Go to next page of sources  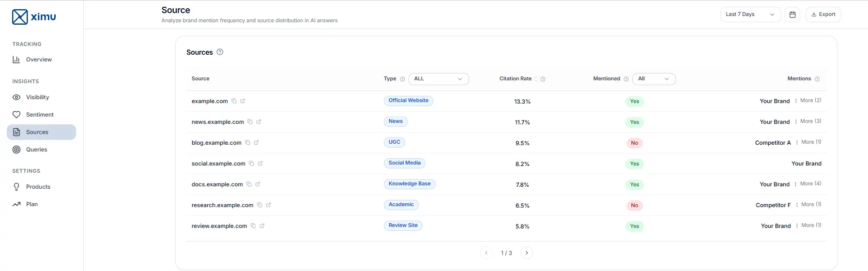(x=527, y=253)
